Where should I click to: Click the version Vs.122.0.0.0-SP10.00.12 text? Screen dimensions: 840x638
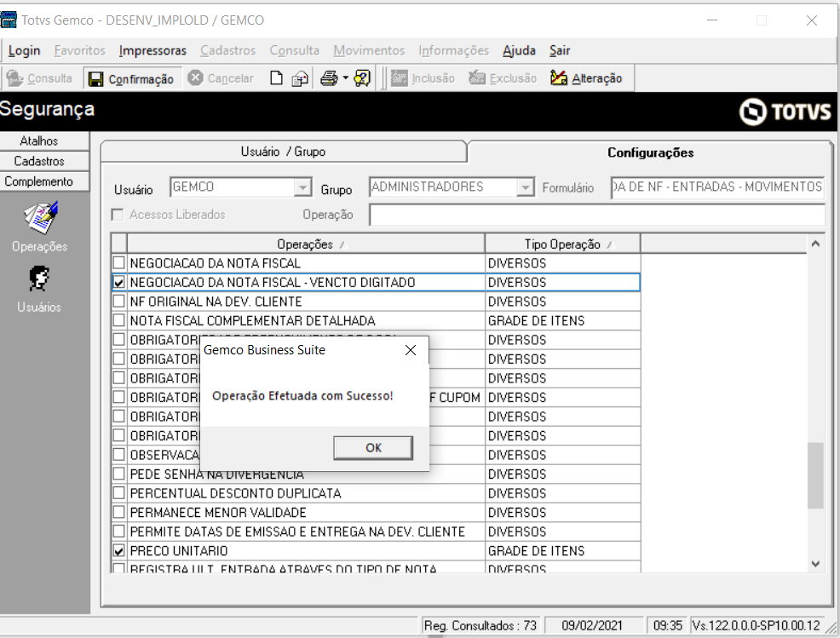click(x=756, y=626)
